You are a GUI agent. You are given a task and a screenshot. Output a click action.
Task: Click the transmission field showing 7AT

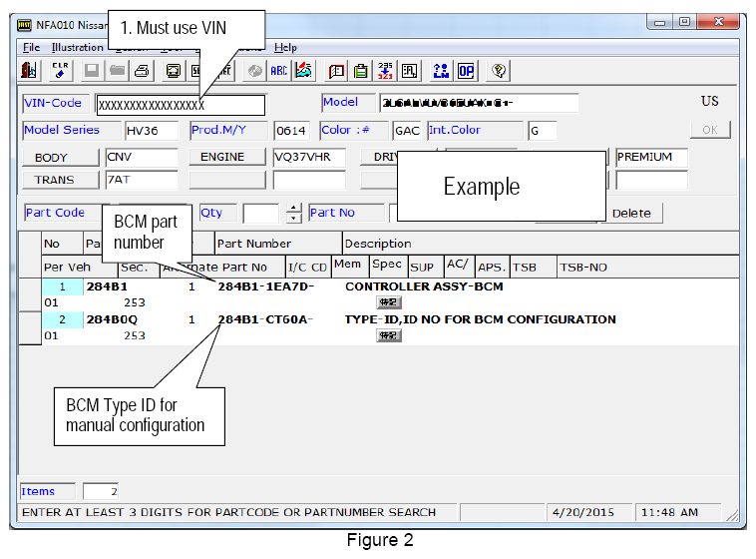(x=142, y=180)
